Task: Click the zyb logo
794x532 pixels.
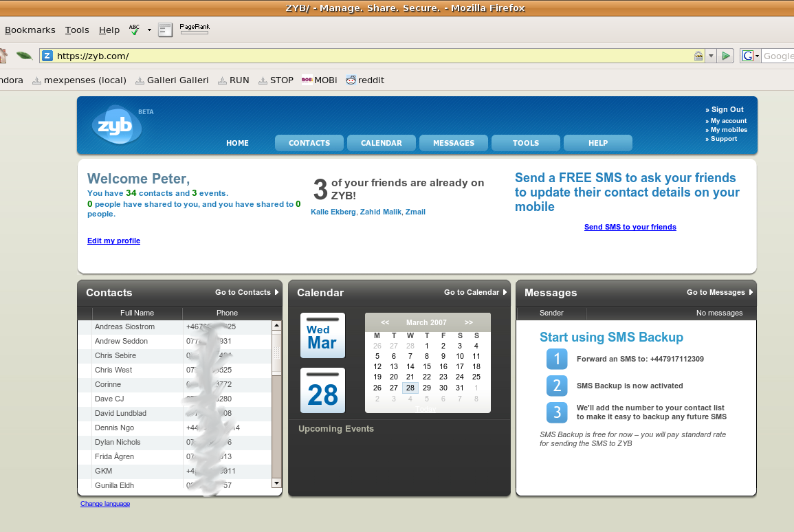Action: pos(117,125)
